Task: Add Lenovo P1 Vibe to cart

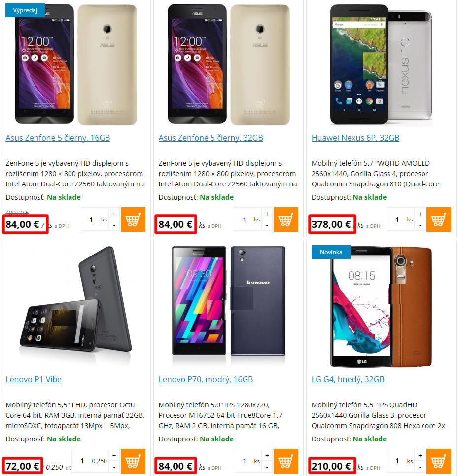Action: tap(133, 461)
